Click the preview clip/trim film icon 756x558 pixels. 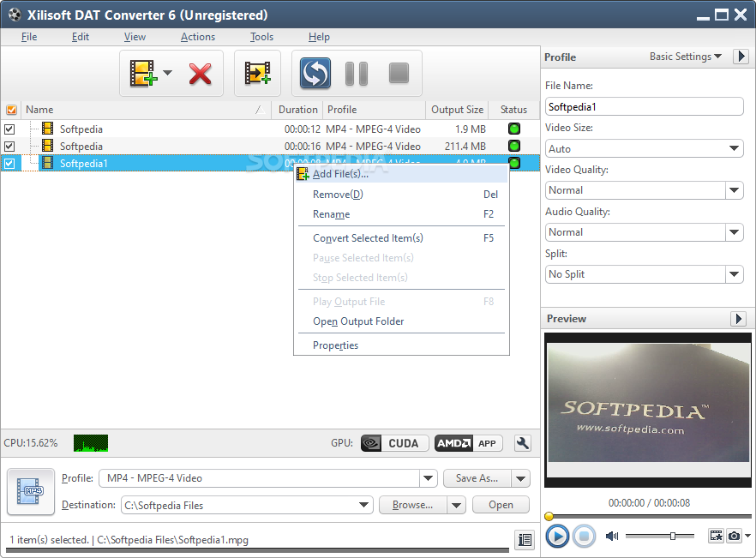pyautogui.click(x=716, y=536)
